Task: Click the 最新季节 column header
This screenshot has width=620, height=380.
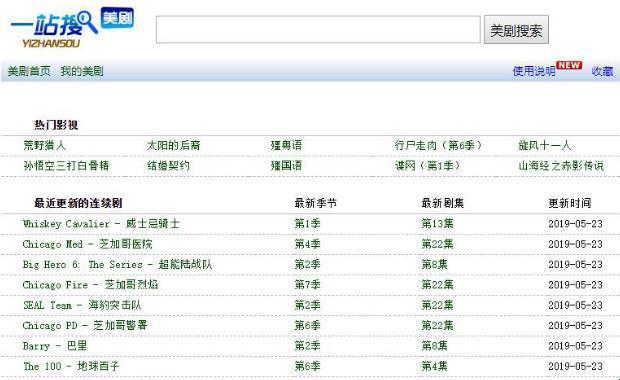Action: [316, 203]
